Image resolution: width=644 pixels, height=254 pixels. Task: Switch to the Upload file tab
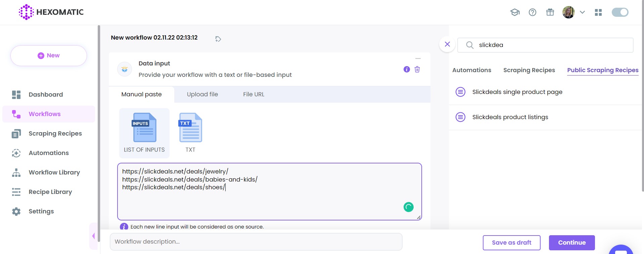tap(202, 94)
